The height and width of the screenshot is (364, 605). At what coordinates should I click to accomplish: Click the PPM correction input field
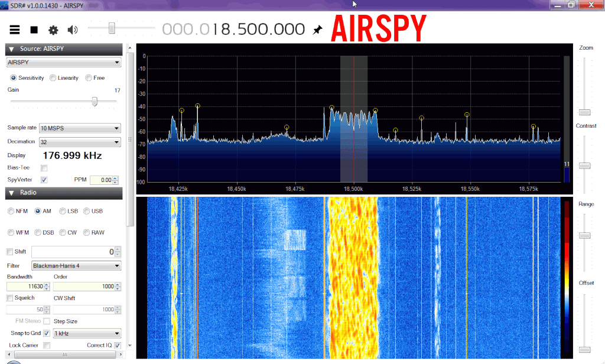pos(100,180)
